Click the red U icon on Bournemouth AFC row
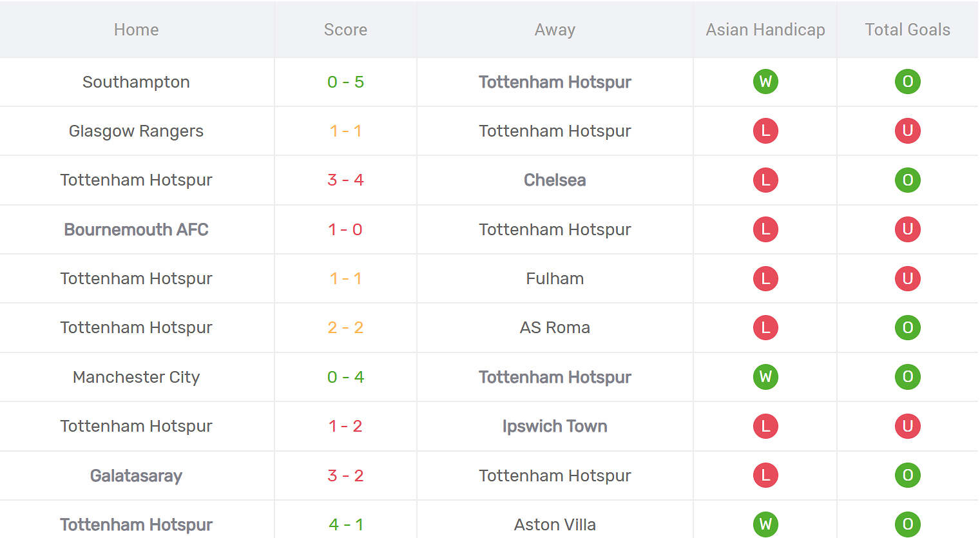980x538 pixels. tap(908, 229)
